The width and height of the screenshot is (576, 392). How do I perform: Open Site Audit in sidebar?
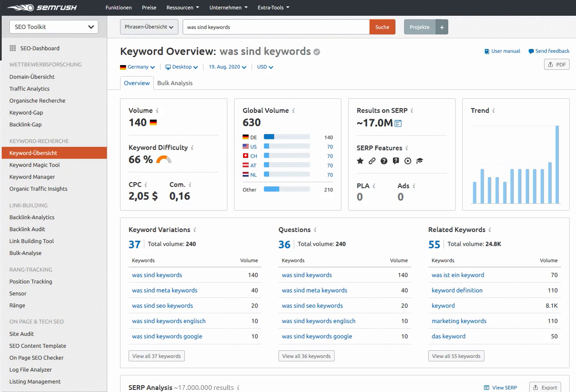pos(21,334)
